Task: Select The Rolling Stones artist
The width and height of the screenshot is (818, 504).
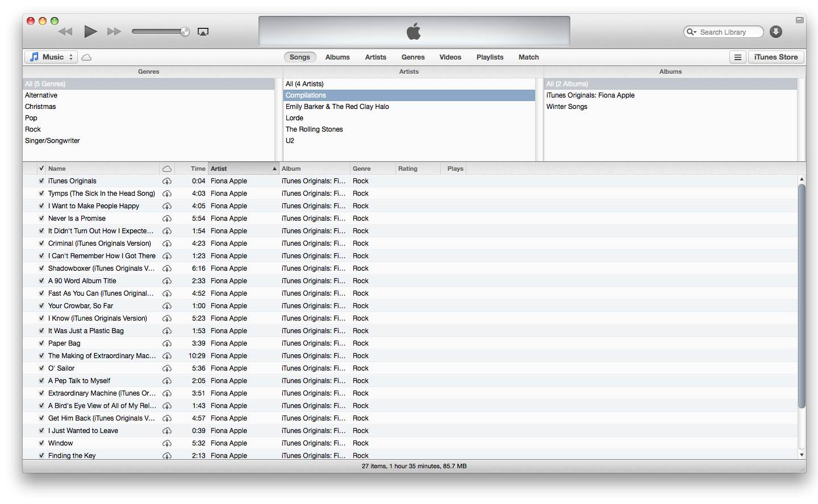Action: [409, 129]
